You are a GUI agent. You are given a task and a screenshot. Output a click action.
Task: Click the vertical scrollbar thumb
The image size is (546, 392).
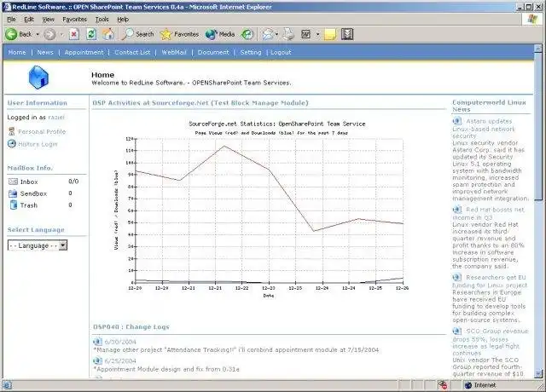point(538,126)
